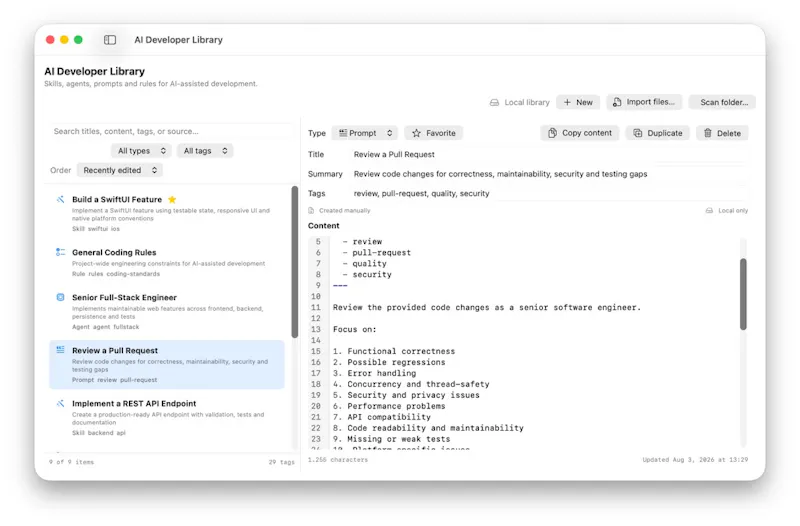
Task: Click '8. Code readability and maintainability' line
Action: click(428, 428)
